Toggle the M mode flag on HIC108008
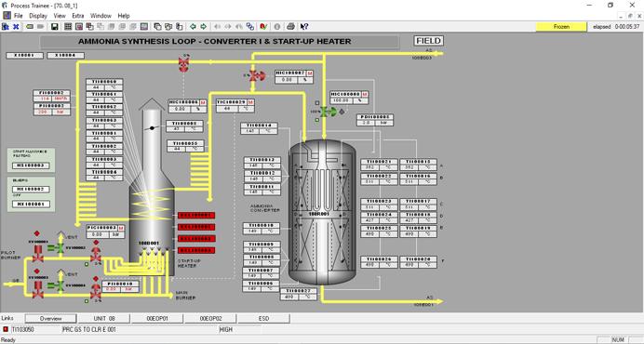644x344 pixels. 364,94
